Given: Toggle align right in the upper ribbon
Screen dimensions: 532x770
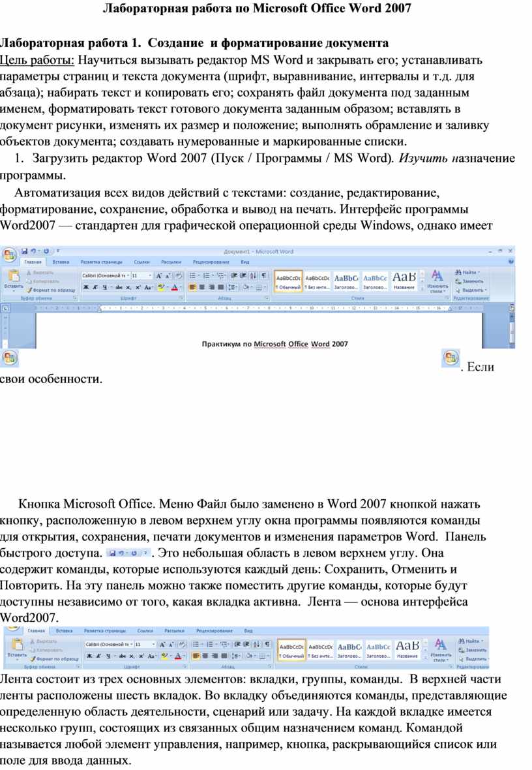Looking at the screenshot, I should point(211,287).
